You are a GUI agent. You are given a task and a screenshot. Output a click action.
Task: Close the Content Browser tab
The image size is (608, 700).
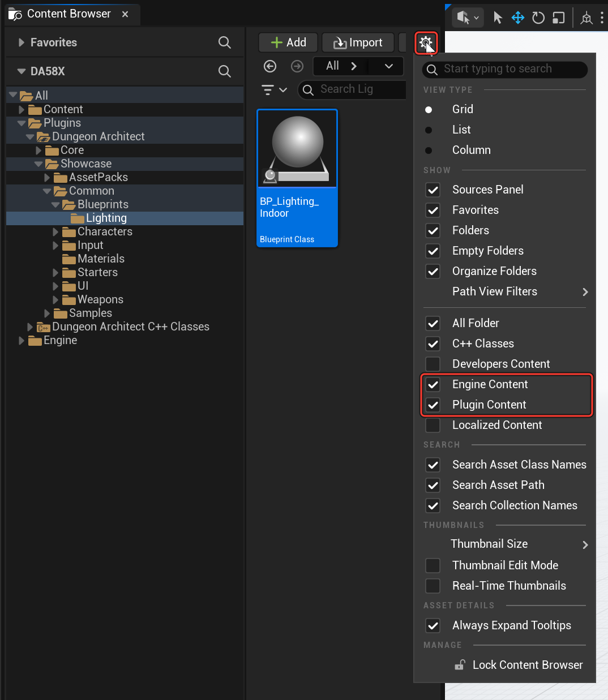pyautogui.click(x=125, y=14)
